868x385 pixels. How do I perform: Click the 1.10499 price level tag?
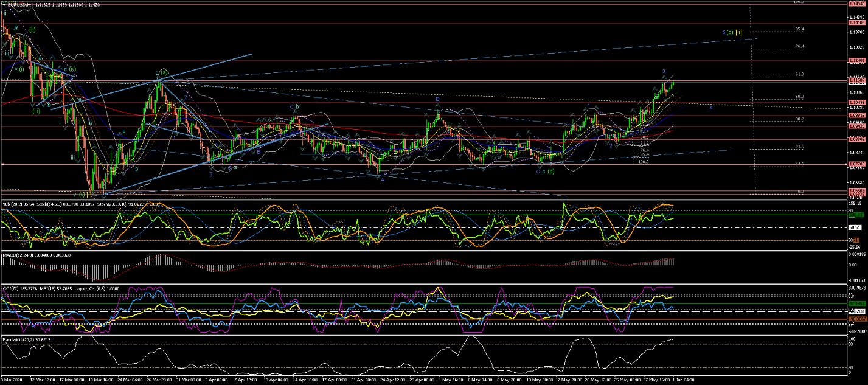856,102
